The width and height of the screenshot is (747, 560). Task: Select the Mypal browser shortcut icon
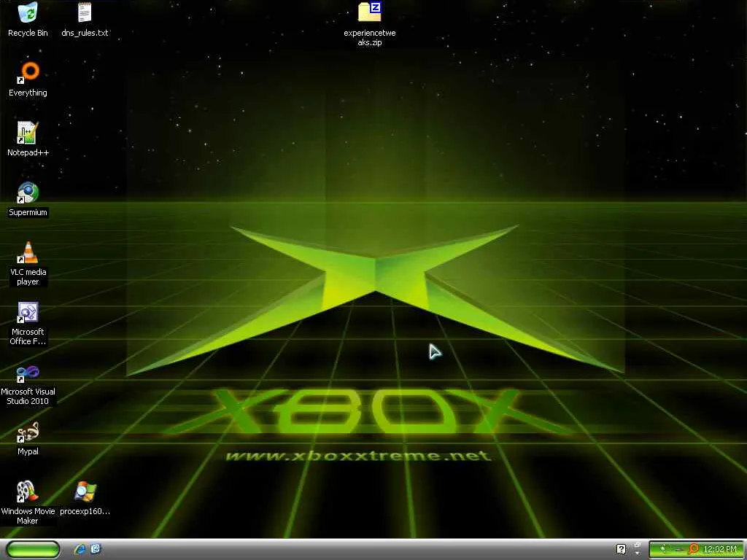tap(28, 432)
